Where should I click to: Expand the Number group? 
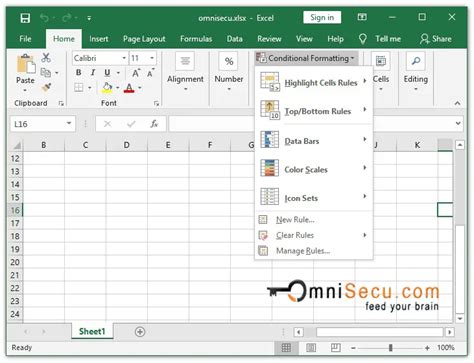[229, 72]
